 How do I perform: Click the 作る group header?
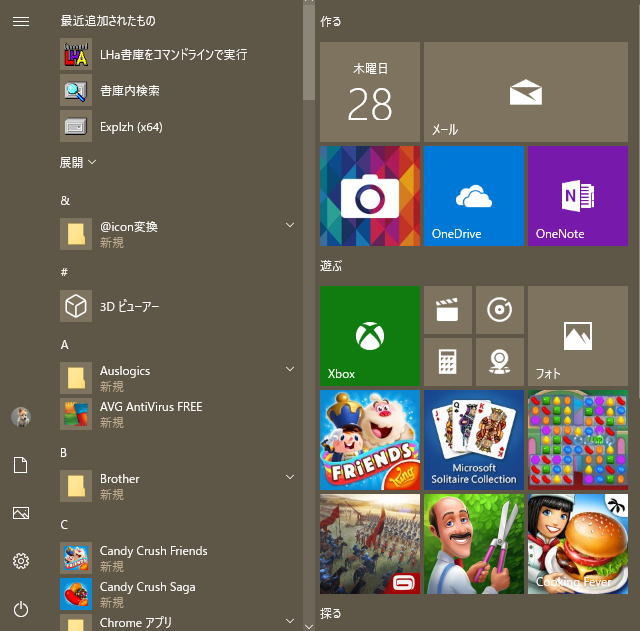331,22
